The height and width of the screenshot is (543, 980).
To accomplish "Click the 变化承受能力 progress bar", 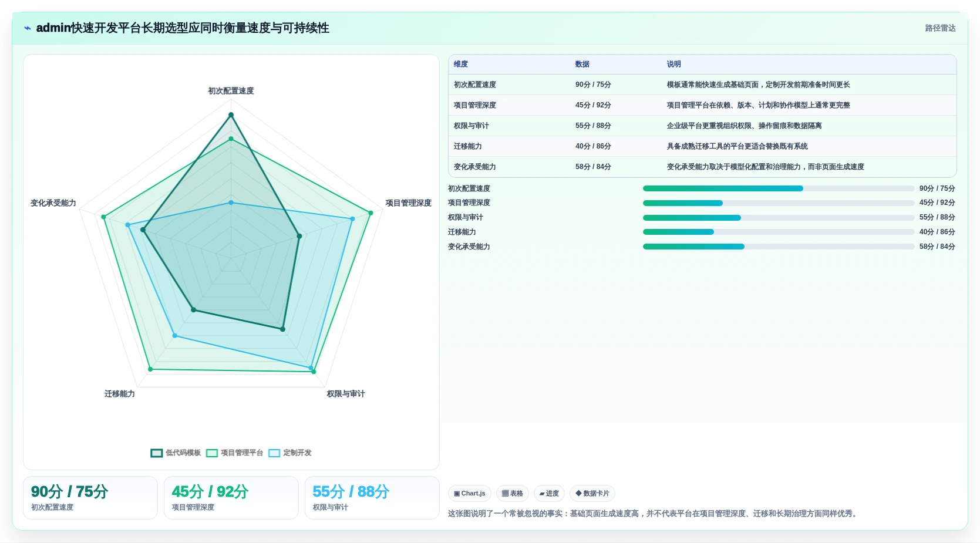I will pos(779,247).
